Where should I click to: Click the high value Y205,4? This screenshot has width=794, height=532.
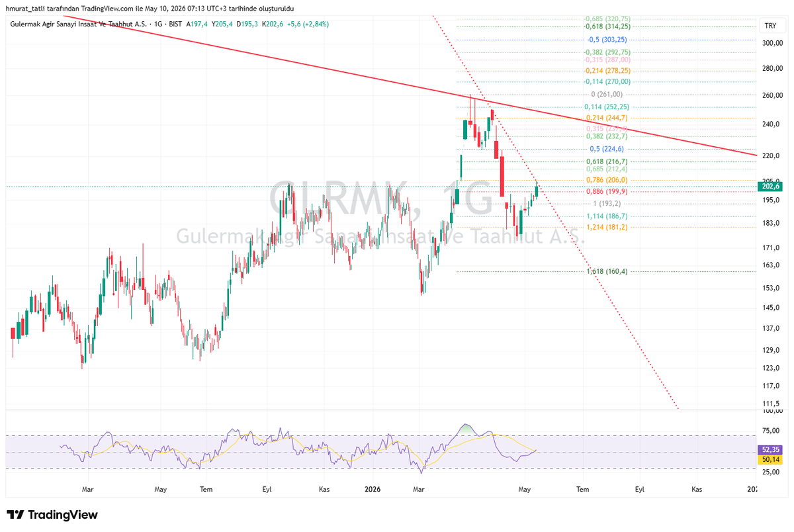224,24
